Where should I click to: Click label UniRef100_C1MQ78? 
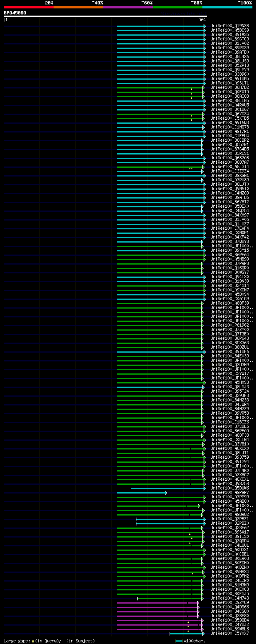tap(230, 127)
